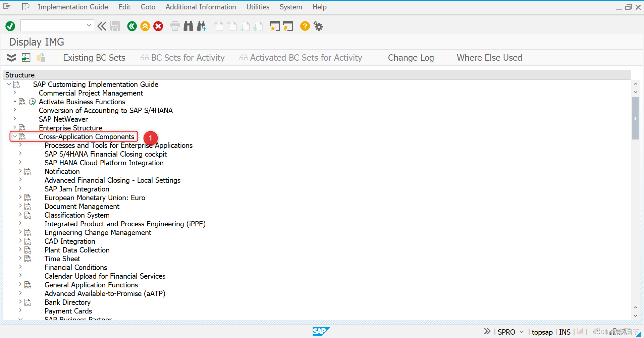Expand the Commercial Project Management node
Screen dimensions: 644x338
coord(14,93)
